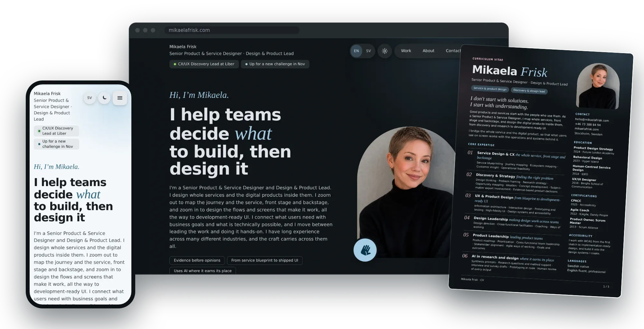Select EN language in the browser window
The image size is (644, 329).
(x=356, y=51)
